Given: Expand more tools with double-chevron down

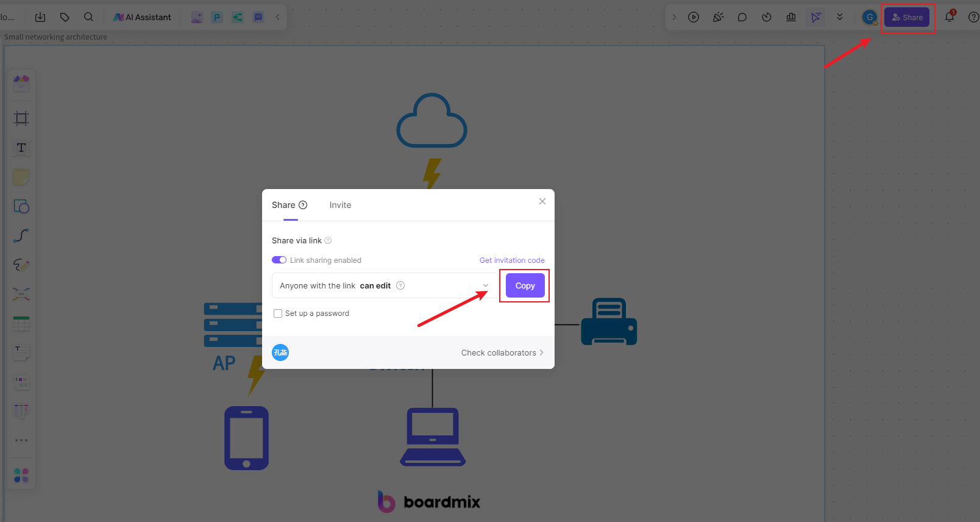Looking at the screenshot, I should [840, 17].
